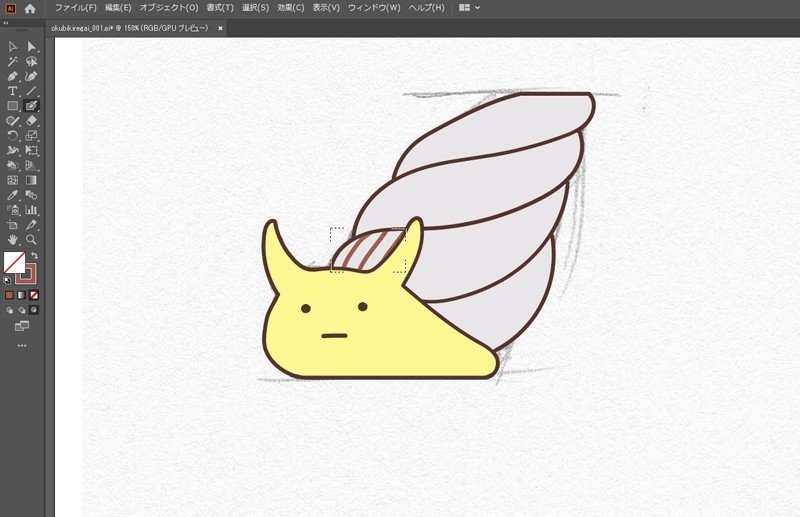
Task: Apply Gradient mode button
Action: click(21, 295)
